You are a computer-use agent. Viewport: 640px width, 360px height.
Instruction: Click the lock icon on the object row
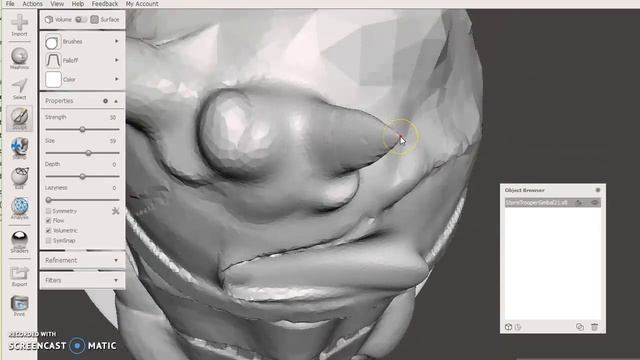(x=578, y=202)
